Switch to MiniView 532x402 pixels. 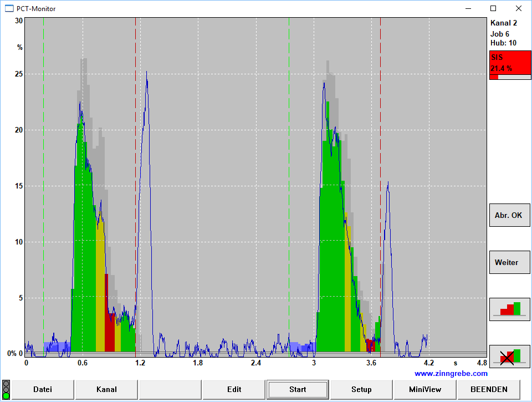tap(425, 389)
